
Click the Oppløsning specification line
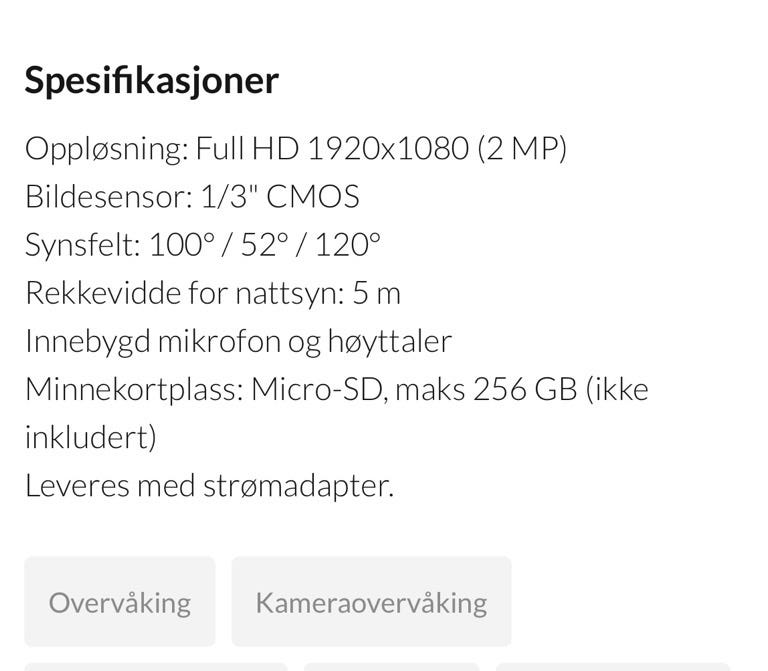[x=296, y=148]
